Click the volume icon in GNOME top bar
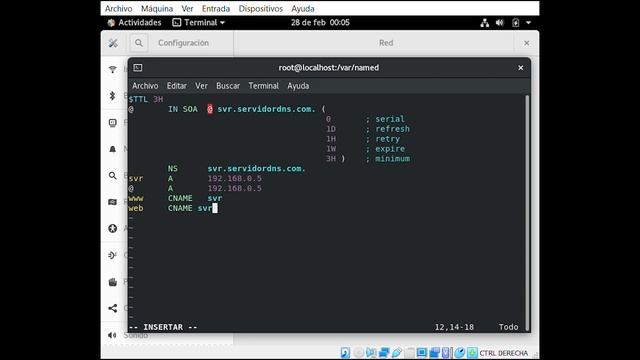The height and width of the screenshot is (360, 640). (500, 23)
